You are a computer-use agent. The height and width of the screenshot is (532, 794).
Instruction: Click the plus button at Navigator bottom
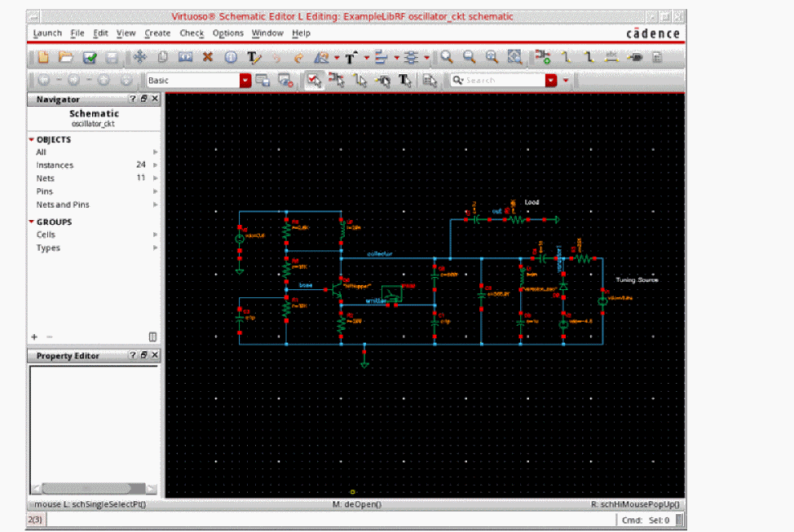[34, 336]
